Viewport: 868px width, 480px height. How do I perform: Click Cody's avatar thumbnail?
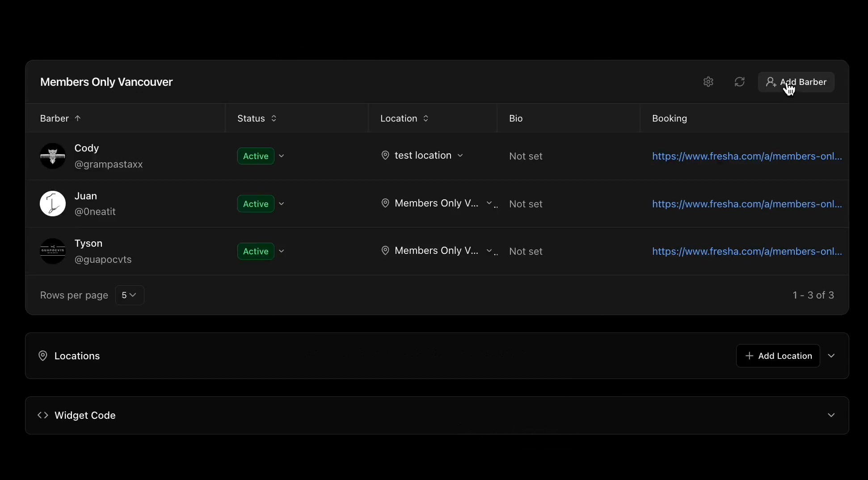click(53, 156)
